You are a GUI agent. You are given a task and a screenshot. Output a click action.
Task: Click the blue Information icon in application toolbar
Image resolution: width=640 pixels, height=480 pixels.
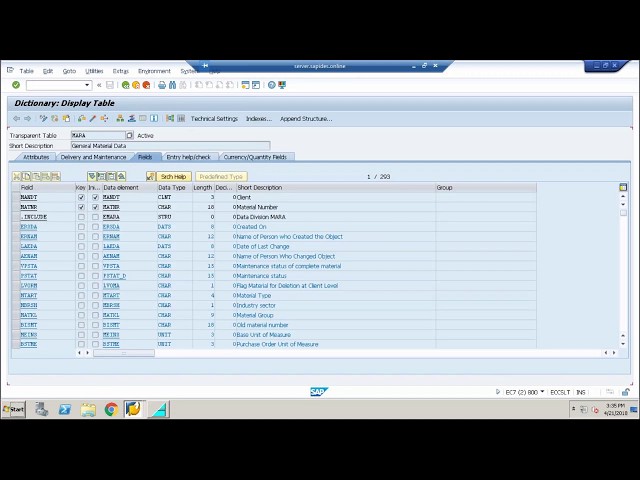click(x=154, y=118)
